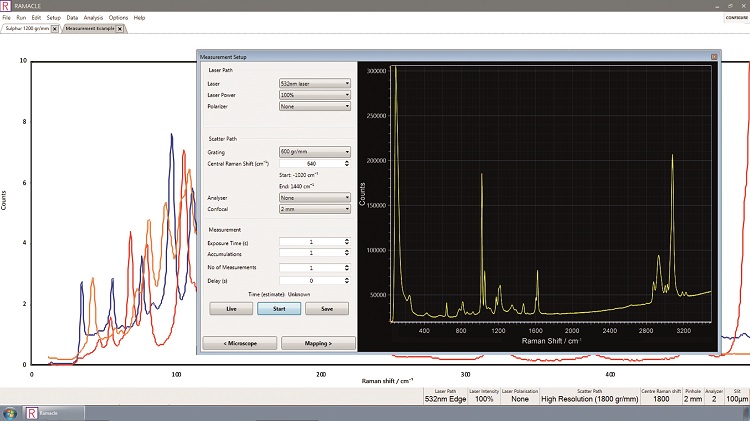
Task: Open the Laser dropdown
Action: click(315, 83)
